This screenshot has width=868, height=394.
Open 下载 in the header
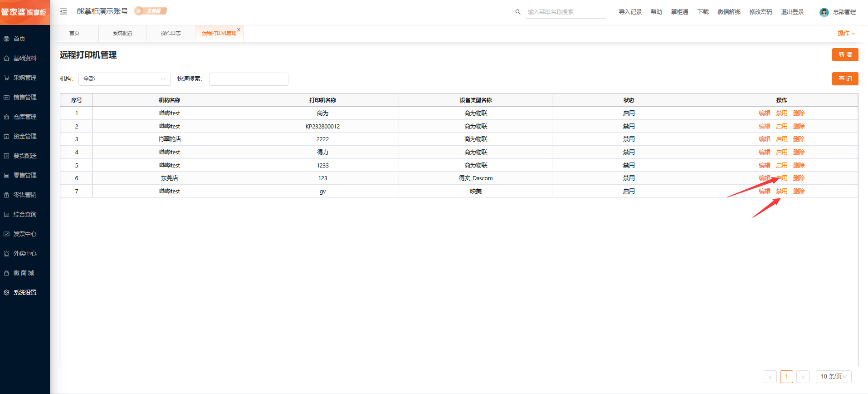tap(703, 12)
